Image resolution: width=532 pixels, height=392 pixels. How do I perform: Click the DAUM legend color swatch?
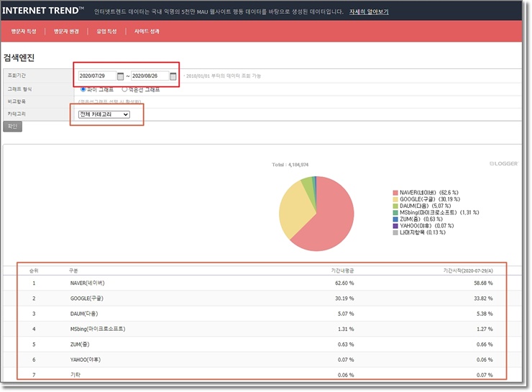395,206
